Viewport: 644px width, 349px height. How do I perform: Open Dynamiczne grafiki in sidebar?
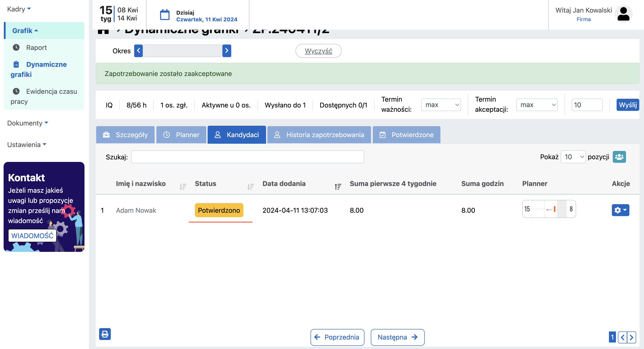(x=39, y=69)
